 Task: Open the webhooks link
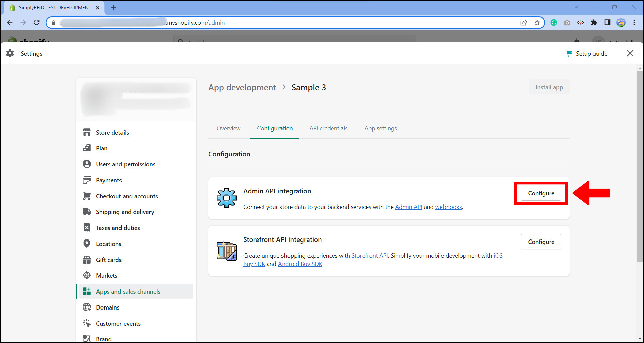pyautogui.click(x=448, y=207)
